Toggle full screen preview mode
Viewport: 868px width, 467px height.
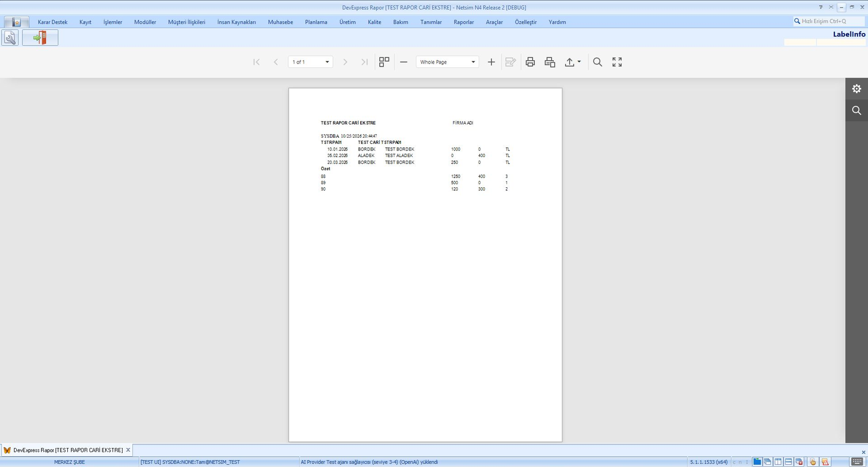(617, 62)
